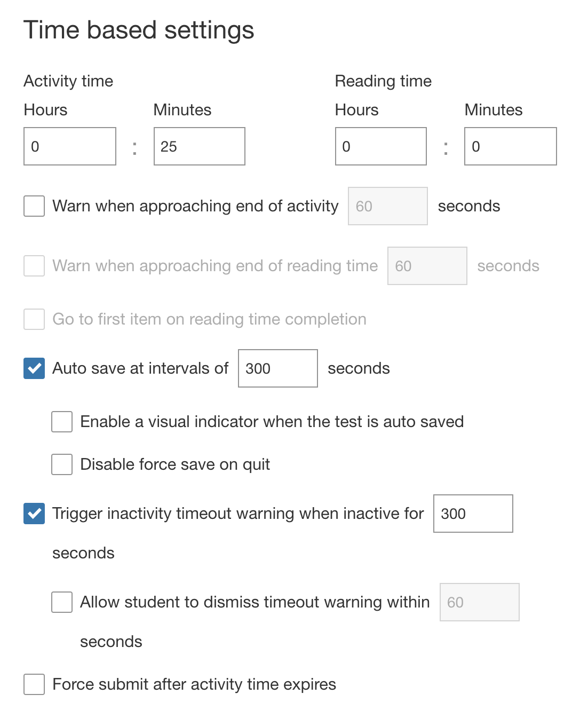Select the auto save interval field showing 300
588x726 pixels.
tap(277, 368)
